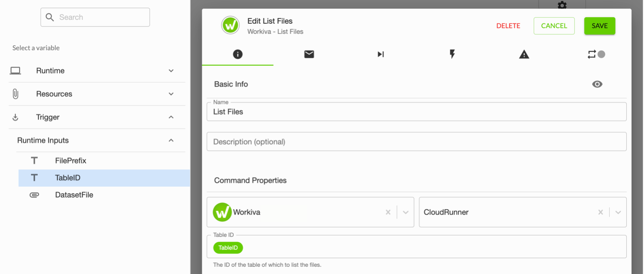The image size is (644, 274).
Task: Click the "Edit List Files" title
Action: (270, 21)
